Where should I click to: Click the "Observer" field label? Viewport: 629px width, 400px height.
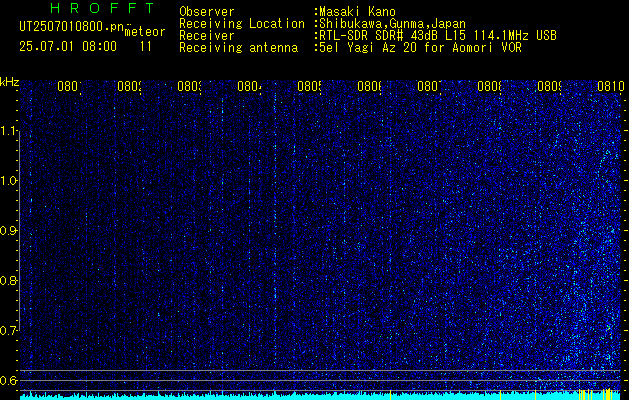click(207, 12)
